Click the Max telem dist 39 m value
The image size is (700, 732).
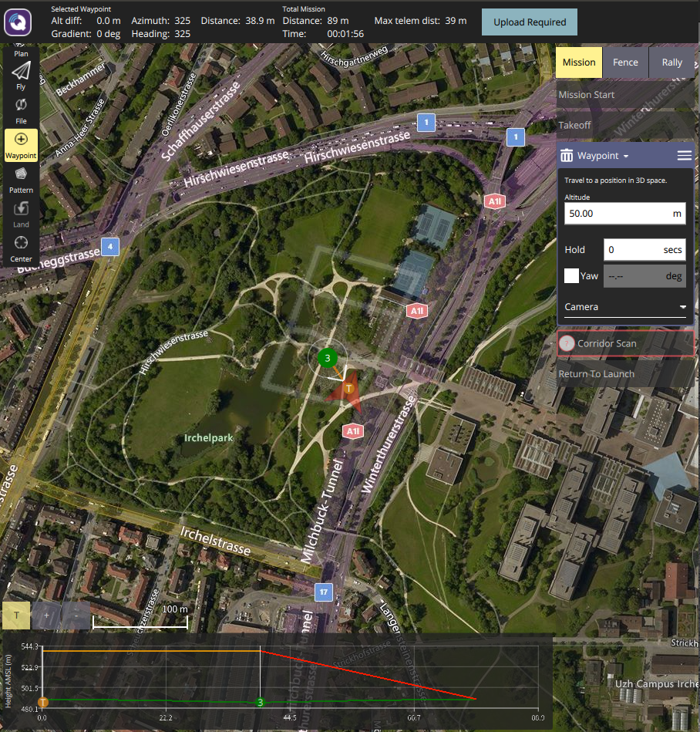456,21
